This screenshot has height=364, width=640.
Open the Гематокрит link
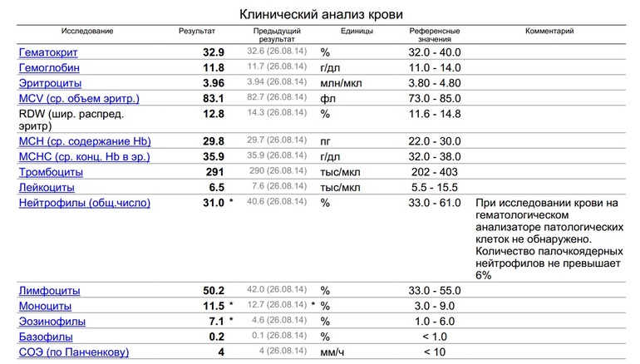pyautogui.click(x=49, y=52)
